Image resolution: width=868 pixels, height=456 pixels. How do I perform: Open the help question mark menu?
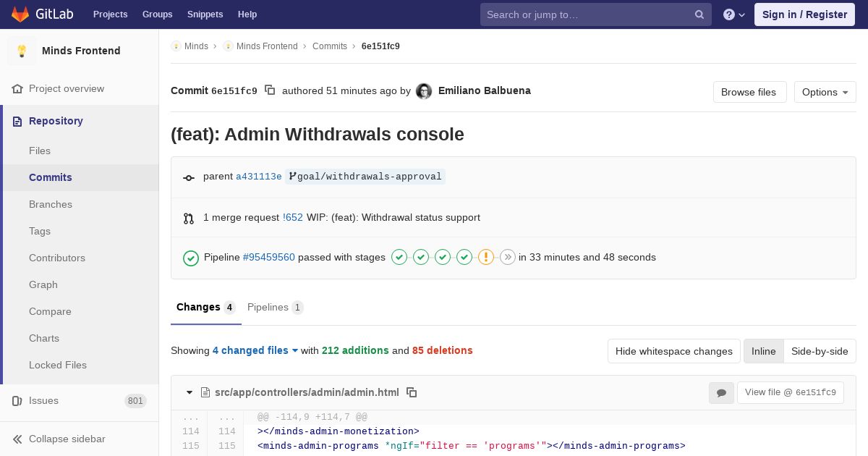733,14
